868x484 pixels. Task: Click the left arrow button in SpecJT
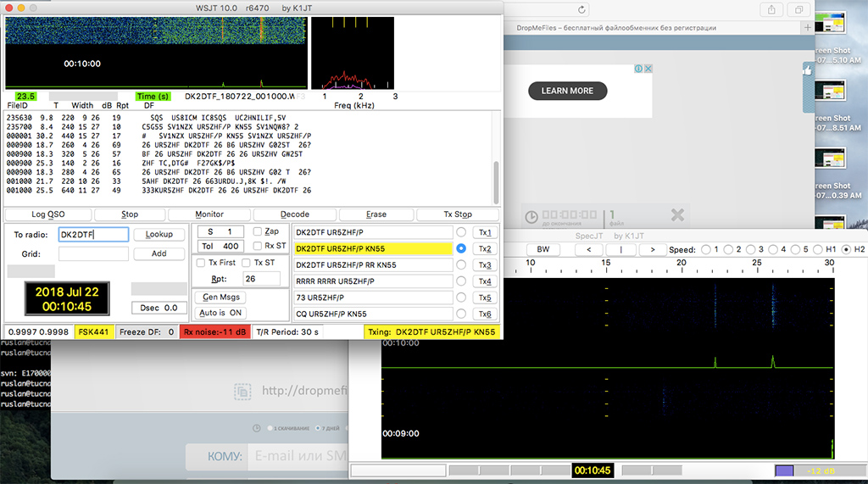point(589,249)
